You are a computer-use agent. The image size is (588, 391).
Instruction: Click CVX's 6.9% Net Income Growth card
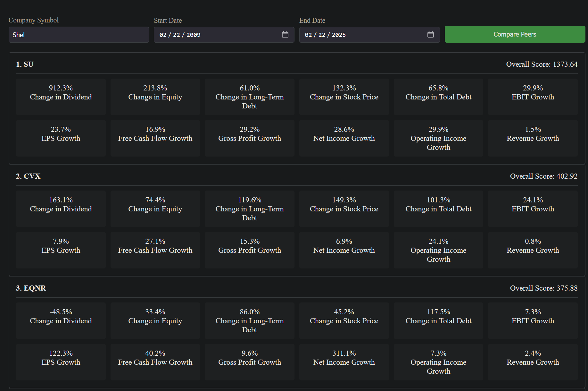tap(344, 250)
